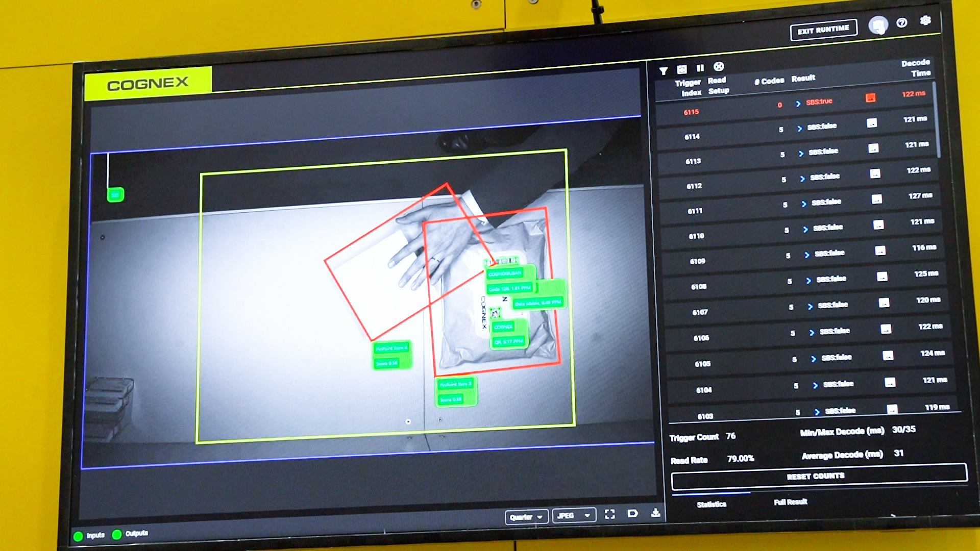Switch to the Full Result tab
The height and width of the screenshot is (551, 980).
pos(790,502)
